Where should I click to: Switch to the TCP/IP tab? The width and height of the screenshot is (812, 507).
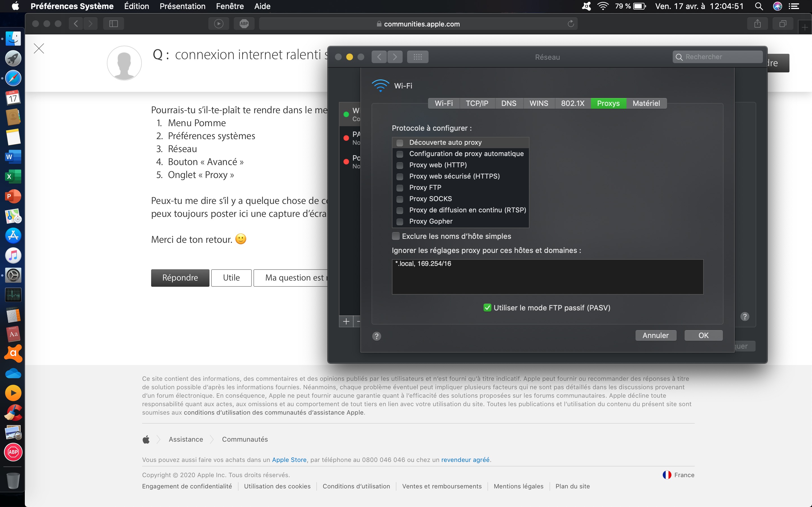[x=476, y=103]
